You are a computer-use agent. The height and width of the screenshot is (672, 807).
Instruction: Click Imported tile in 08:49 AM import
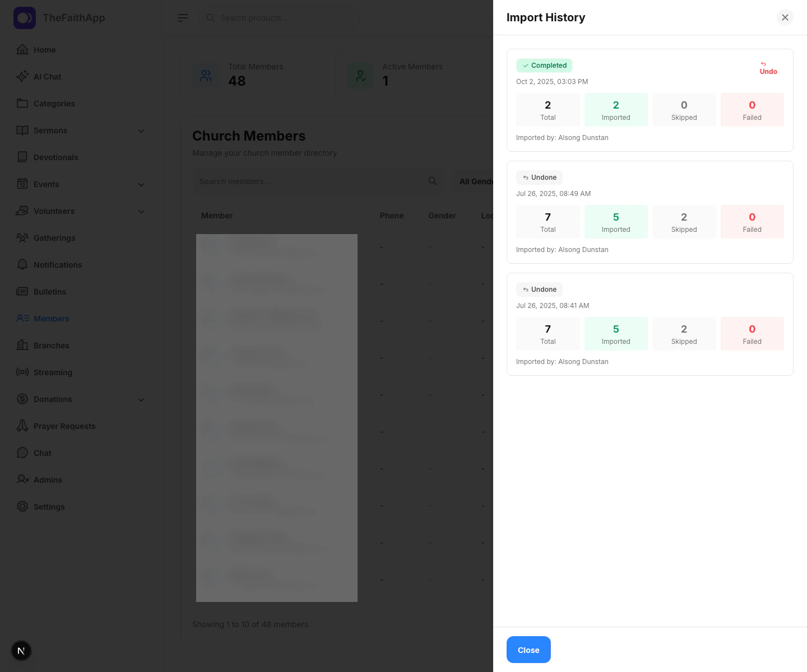click(x=616, y=222)
